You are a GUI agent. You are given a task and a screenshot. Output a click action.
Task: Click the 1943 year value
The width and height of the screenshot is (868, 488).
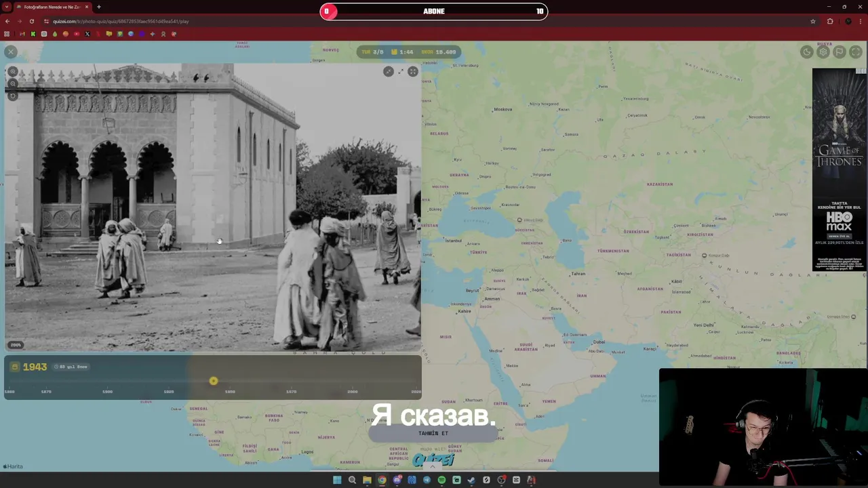(x=35, y=367)
